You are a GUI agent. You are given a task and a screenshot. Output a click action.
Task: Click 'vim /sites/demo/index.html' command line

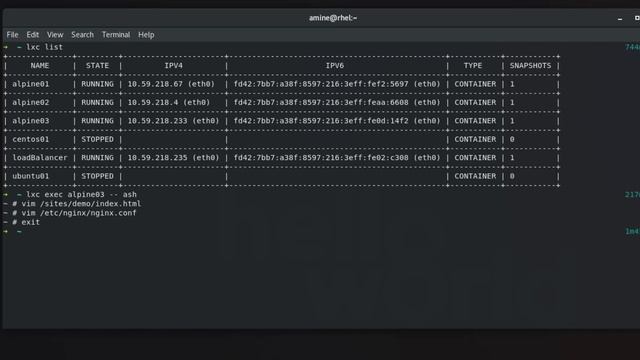coord(81,203)
